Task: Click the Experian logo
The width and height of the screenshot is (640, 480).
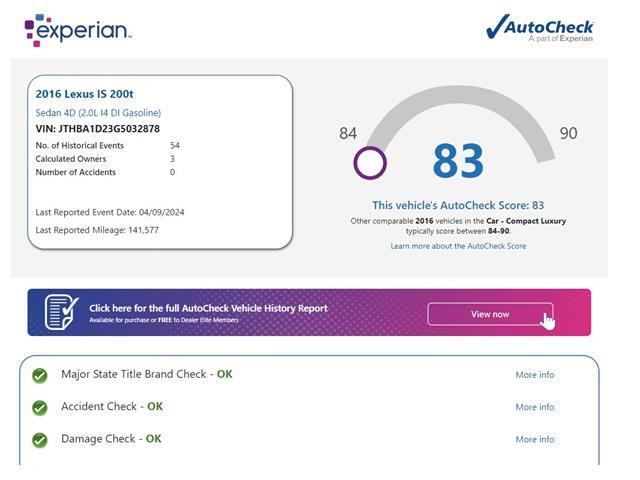Action: click(x=78, y=31)
